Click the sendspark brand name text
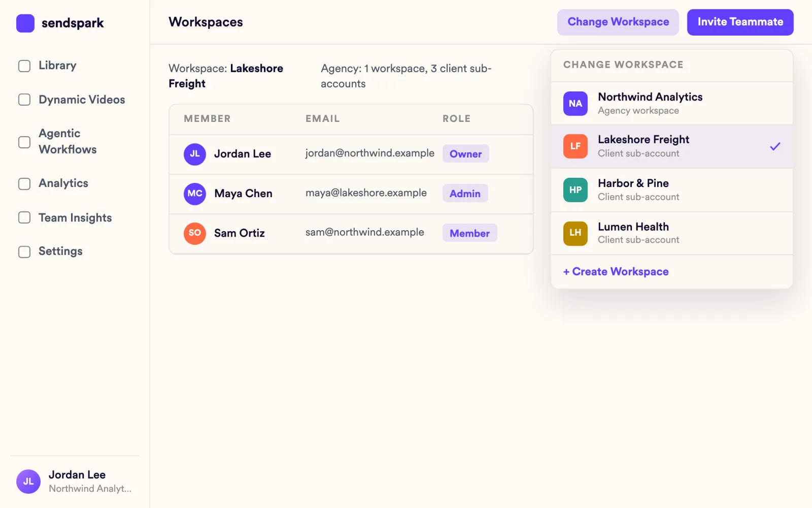 (73, 23)
